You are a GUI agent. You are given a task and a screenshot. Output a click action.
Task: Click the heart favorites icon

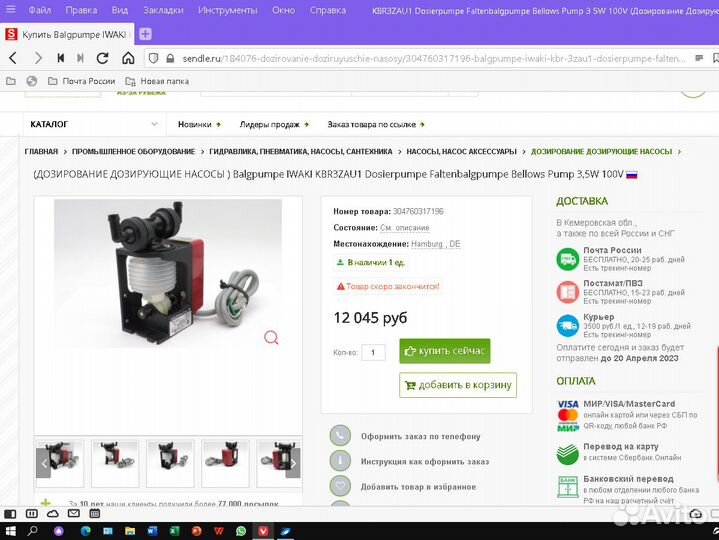click(340, 485)
